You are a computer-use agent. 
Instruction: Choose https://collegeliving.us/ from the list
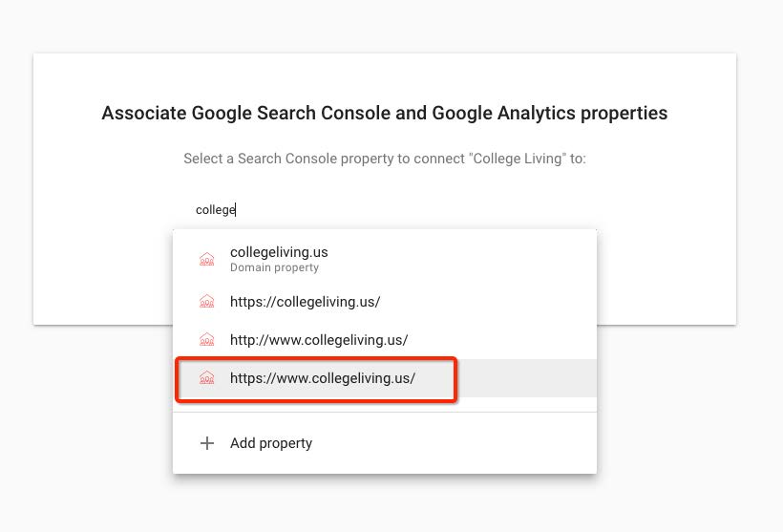click(x=385, y=302)
